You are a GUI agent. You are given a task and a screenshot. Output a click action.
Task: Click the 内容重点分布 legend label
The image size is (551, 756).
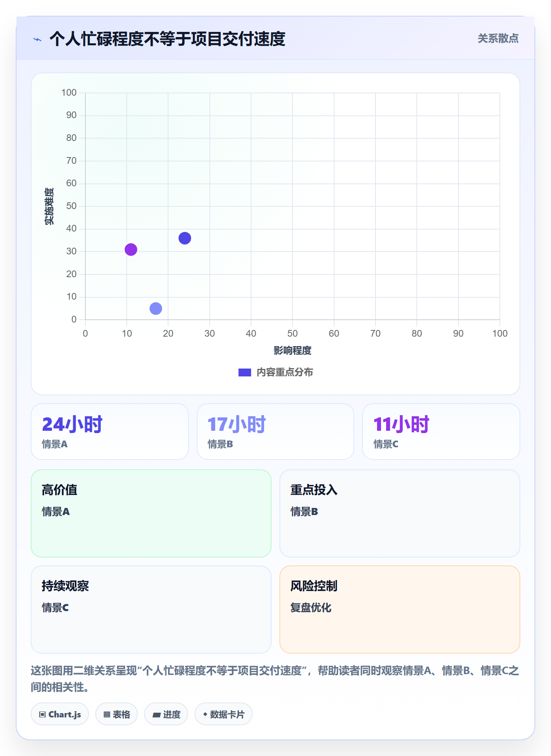coord(285,372)
